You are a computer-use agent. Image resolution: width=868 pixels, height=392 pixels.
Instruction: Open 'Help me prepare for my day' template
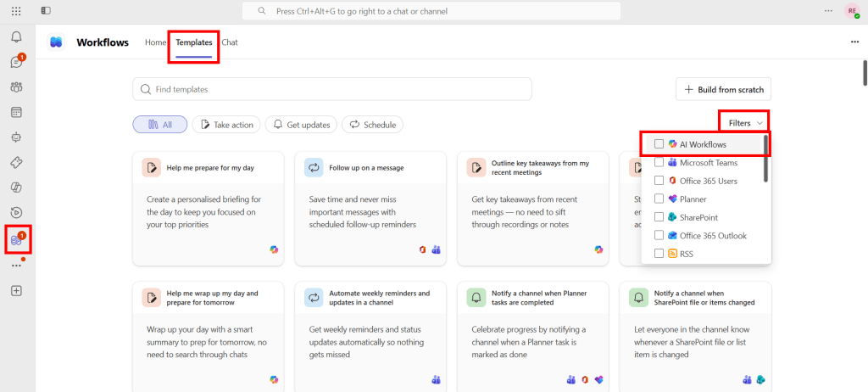tap(209, 209)
